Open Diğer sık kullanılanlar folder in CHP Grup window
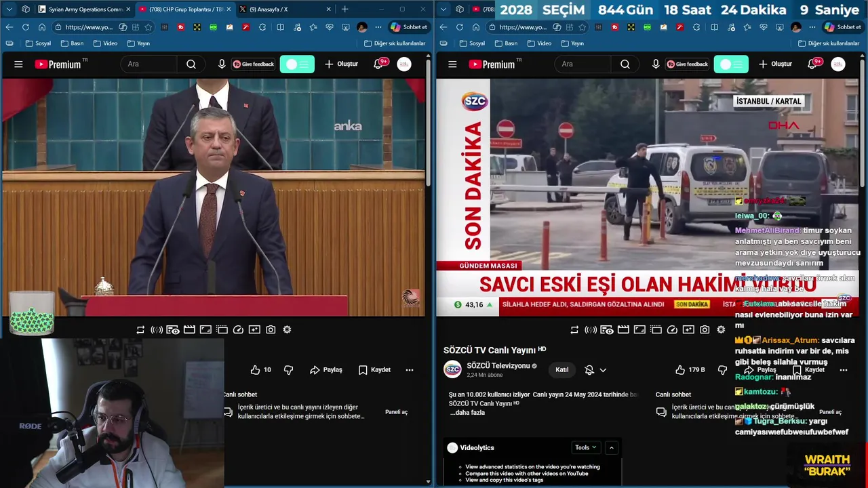Viewport: 868px width, 488px height. pos(395,43)
